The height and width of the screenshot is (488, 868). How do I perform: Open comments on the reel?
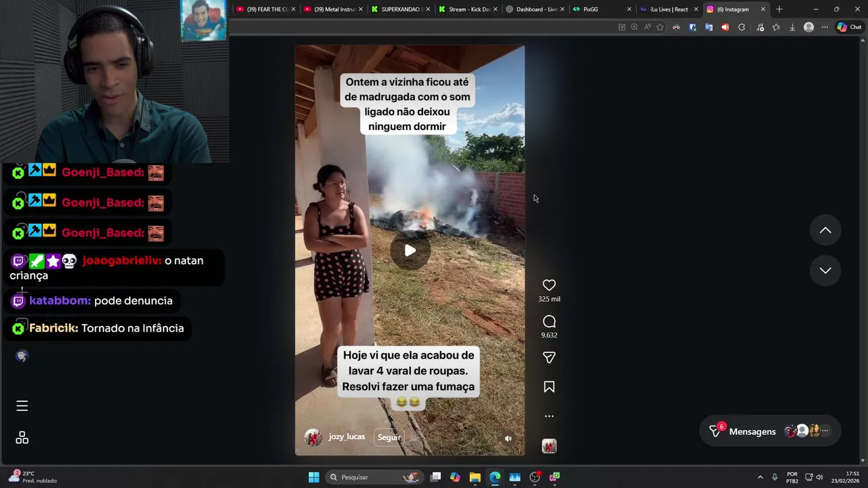point(549,321)
